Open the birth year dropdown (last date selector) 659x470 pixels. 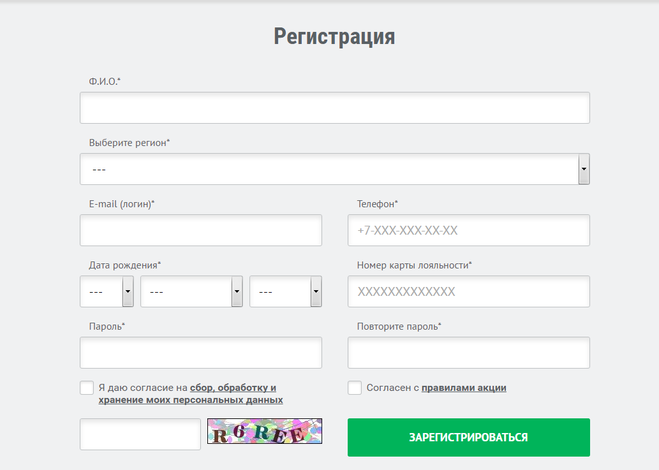click(286, 292)
